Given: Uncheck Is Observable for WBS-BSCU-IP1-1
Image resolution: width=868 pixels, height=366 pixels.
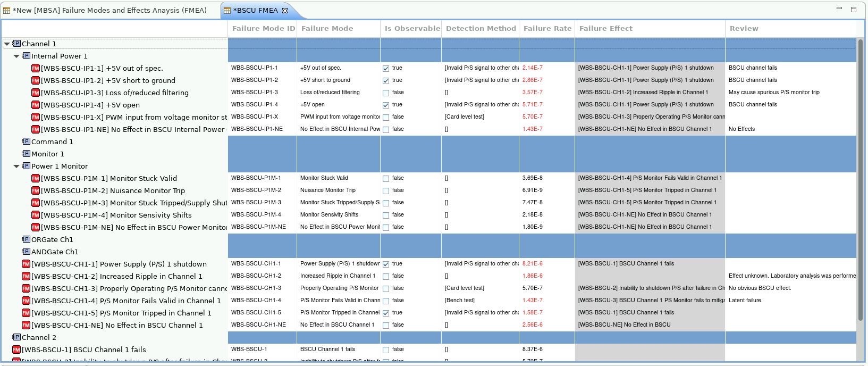Looking at the screenshot, I should pyautogui.click(x=386, y=69).
